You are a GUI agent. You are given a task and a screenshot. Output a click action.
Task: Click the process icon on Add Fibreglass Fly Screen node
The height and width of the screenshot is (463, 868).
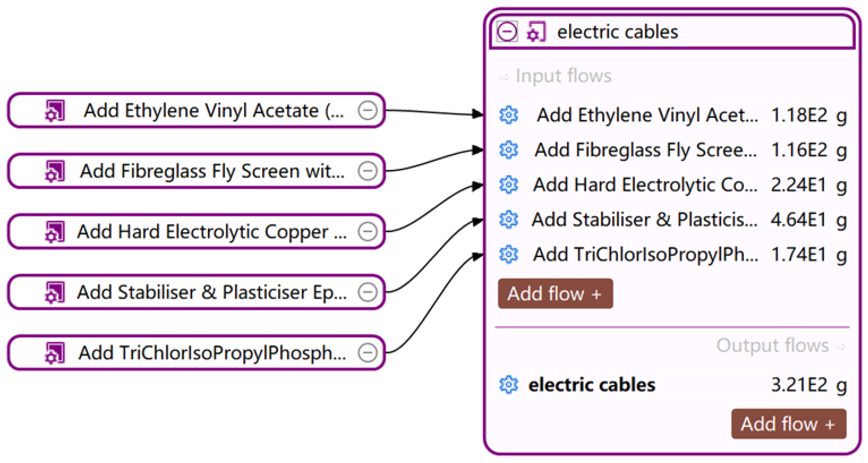point(55,171)
